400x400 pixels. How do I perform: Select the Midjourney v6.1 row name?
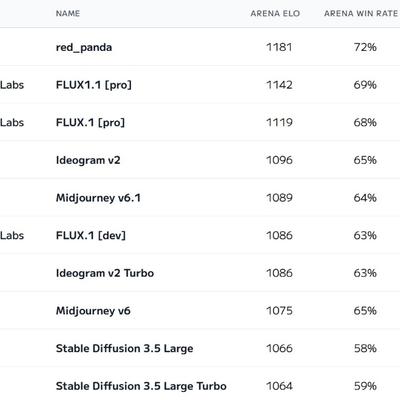98,198
